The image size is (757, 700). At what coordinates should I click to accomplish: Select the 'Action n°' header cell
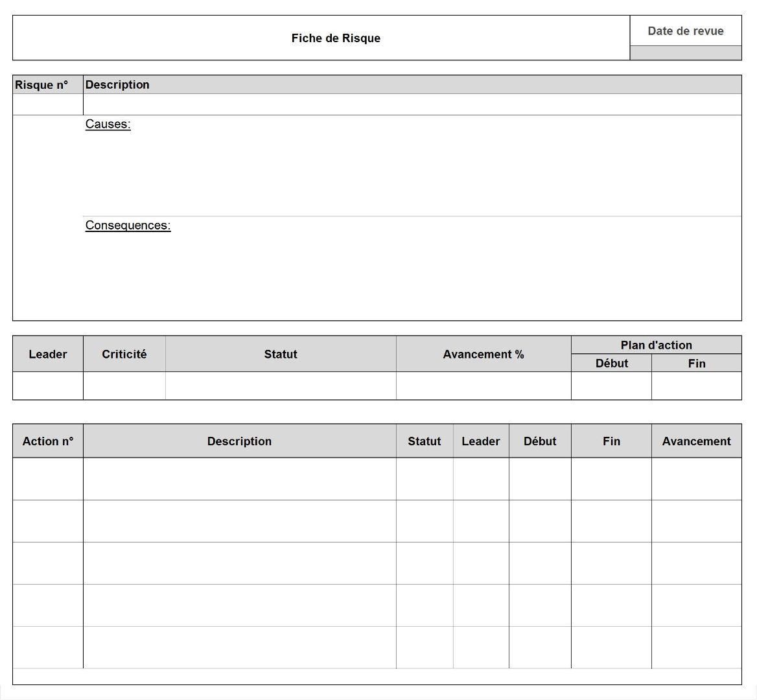pyautogui.click(x=48, y=441)
